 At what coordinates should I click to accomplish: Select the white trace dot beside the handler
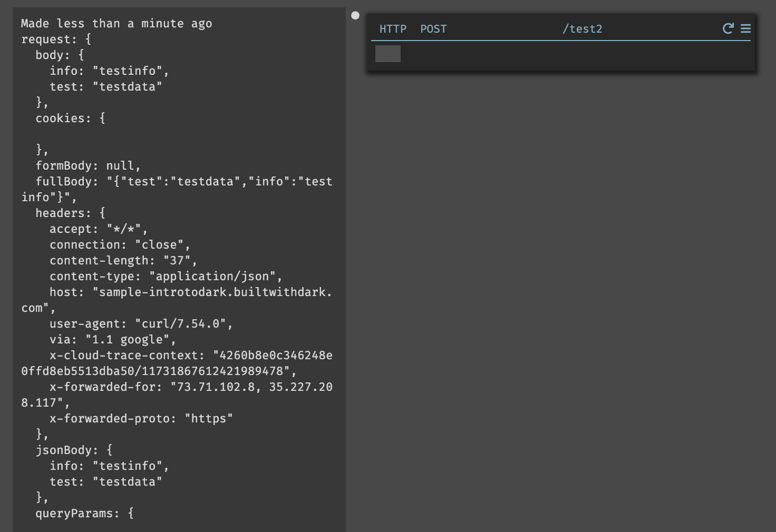click(x=355, y=15)
